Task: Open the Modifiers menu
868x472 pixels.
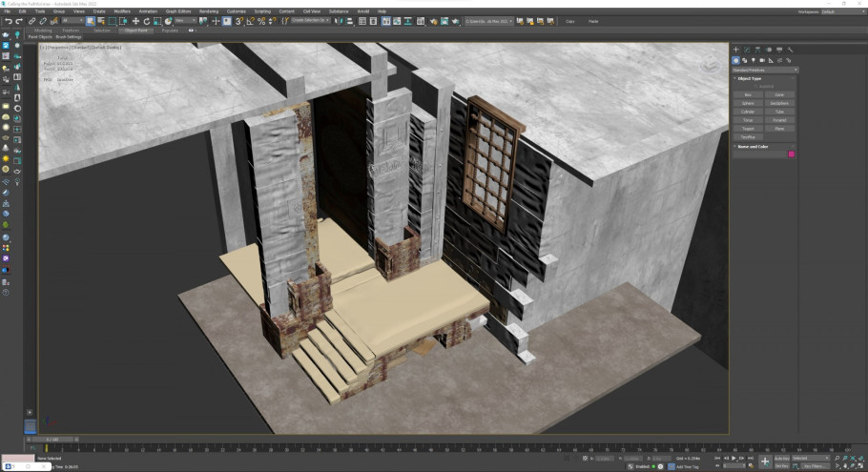Action: 122,11
